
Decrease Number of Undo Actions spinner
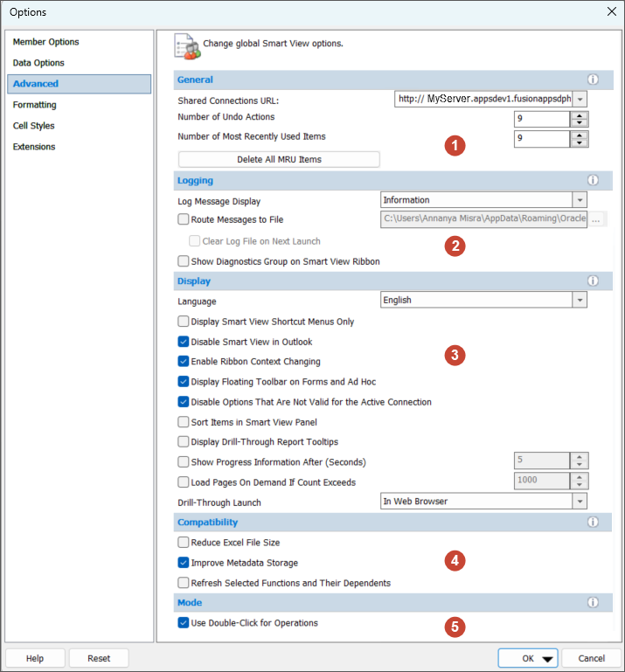click(x=580, y=123)
